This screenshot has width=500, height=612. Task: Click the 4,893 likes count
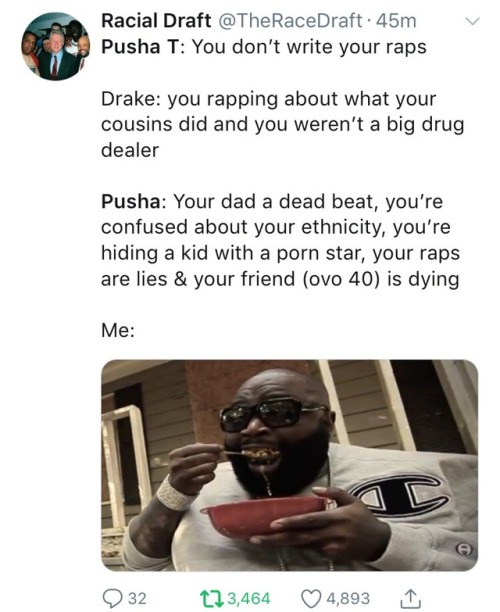(x=348, y=598)
